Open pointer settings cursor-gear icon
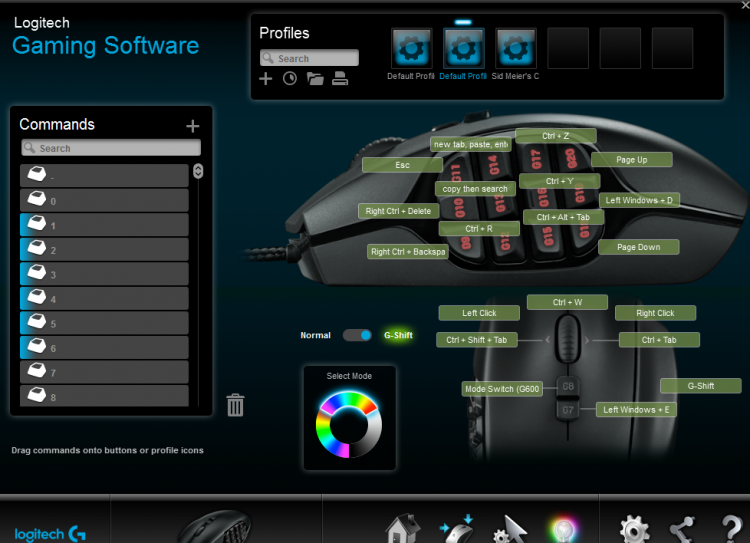Viewport: 750px width, 543px height. coord(510,529)
